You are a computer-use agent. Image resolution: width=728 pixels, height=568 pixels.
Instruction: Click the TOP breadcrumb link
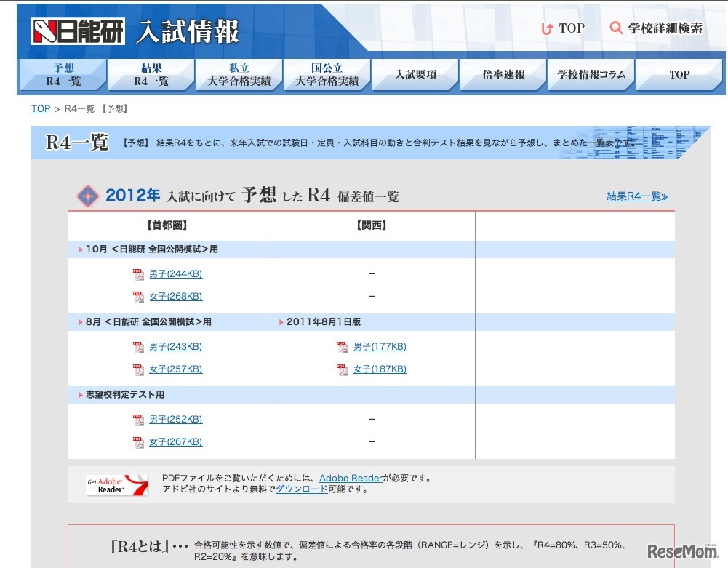point(40,108)
